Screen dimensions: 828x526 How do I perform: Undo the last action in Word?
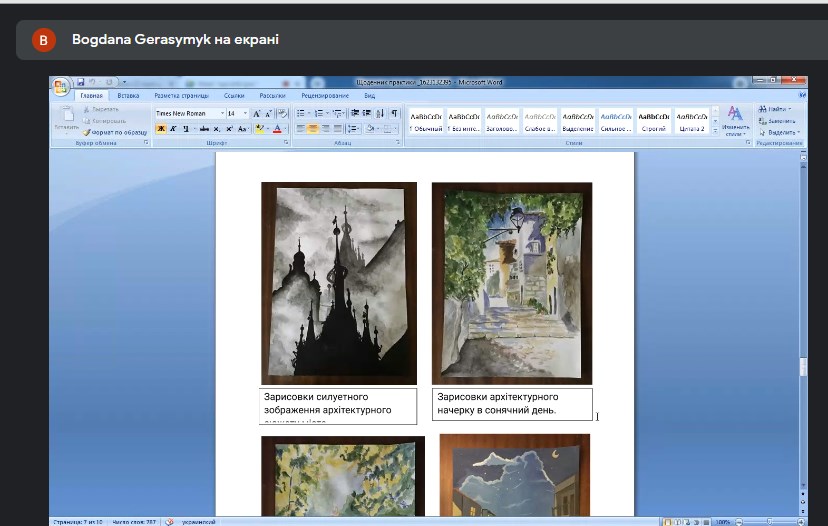[92, 82]
